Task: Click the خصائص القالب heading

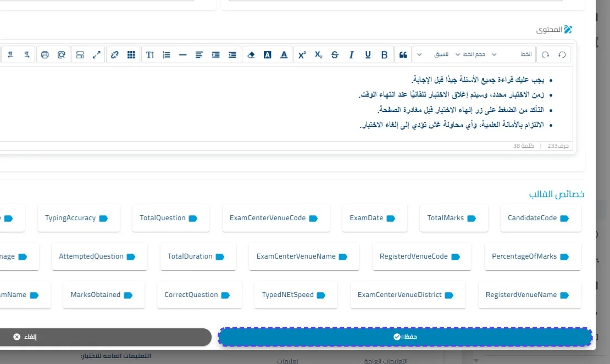Action: (557, 194)
